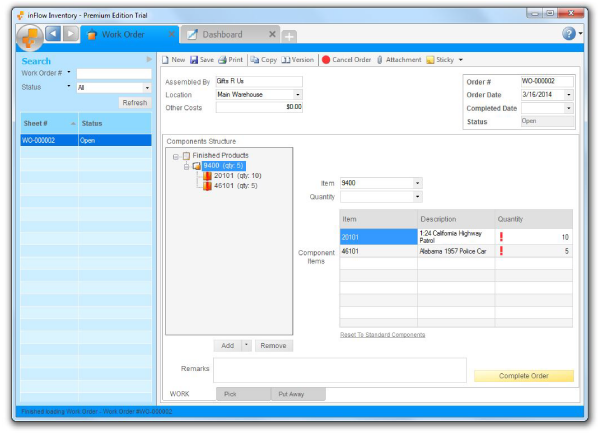This screenshot has height=433, width=600.
Task: Open the help question mark icon
Action: [569, 34]
